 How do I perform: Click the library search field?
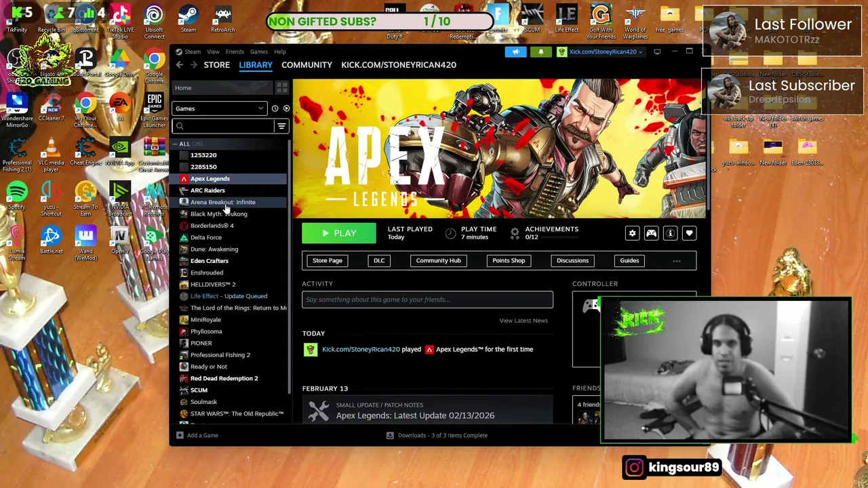(x=224, y=126)
